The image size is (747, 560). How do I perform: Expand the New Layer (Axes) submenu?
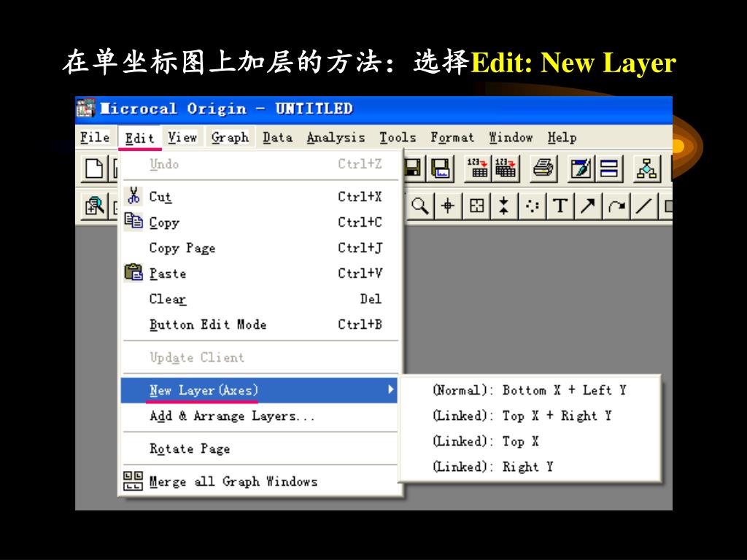tap(260, 390)
